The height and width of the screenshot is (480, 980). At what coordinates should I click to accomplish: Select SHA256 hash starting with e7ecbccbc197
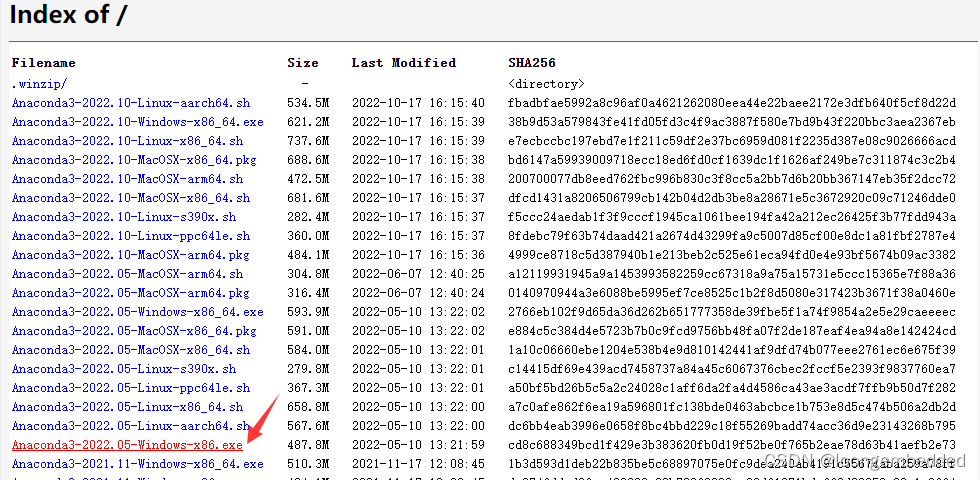[x=732, y=141]
